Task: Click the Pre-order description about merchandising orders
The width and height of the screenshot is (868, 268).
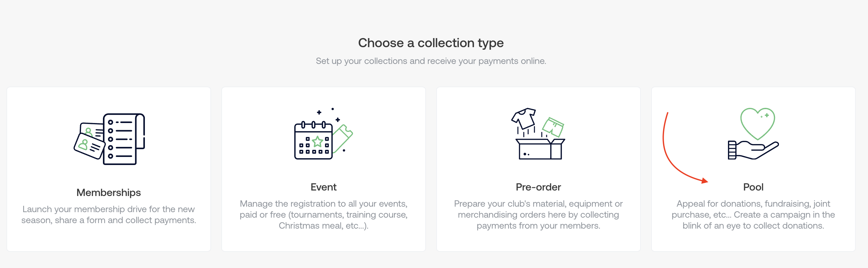Action: coord(538,214)
